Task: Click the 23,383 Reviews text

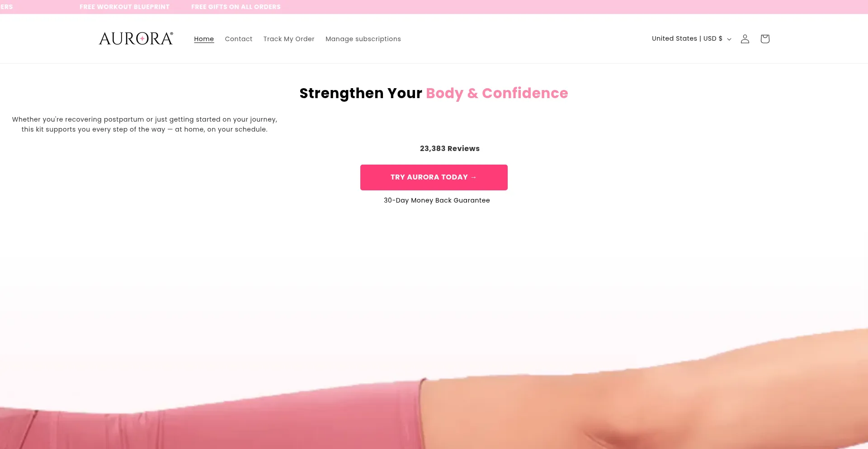Action: pyautogui.click(x=450, y=148)
